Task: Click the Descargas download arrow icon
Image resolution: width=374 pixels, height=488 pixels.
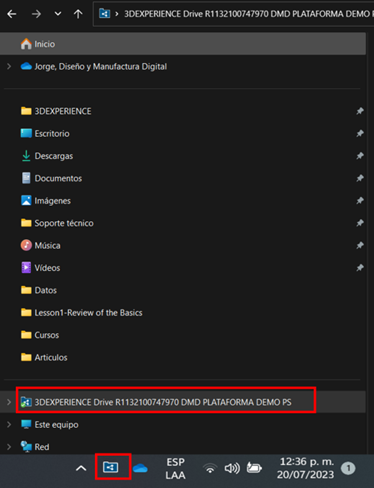Action: 26,156
